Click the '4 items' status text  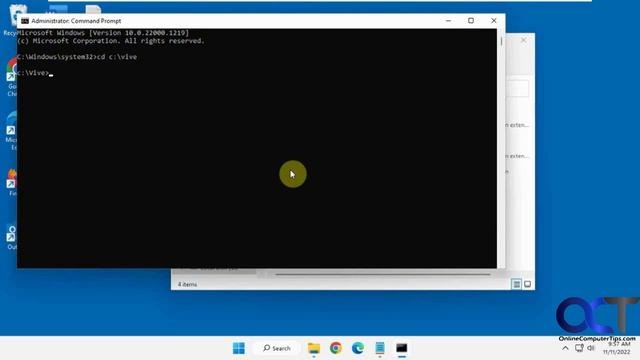coord(187,284)
